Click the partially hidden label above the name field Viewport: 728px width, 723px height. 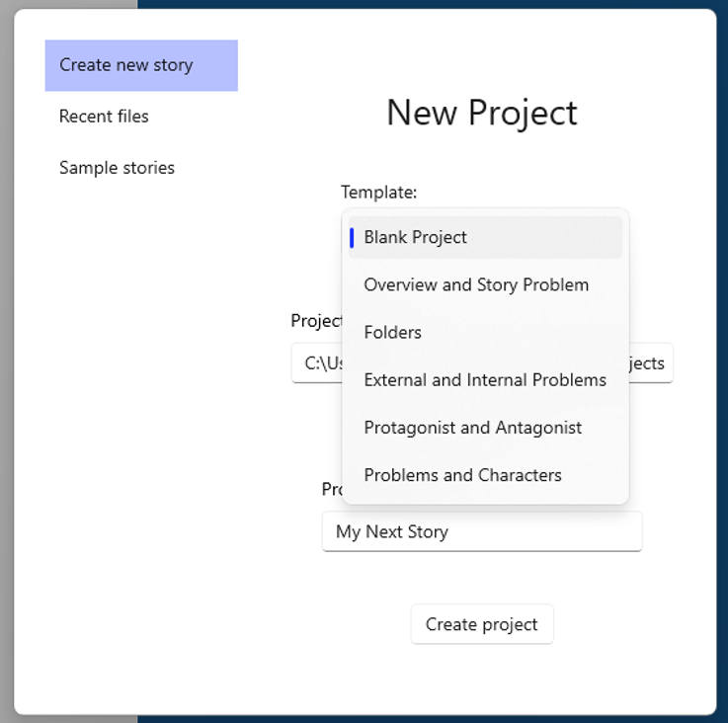pos(331,489)
